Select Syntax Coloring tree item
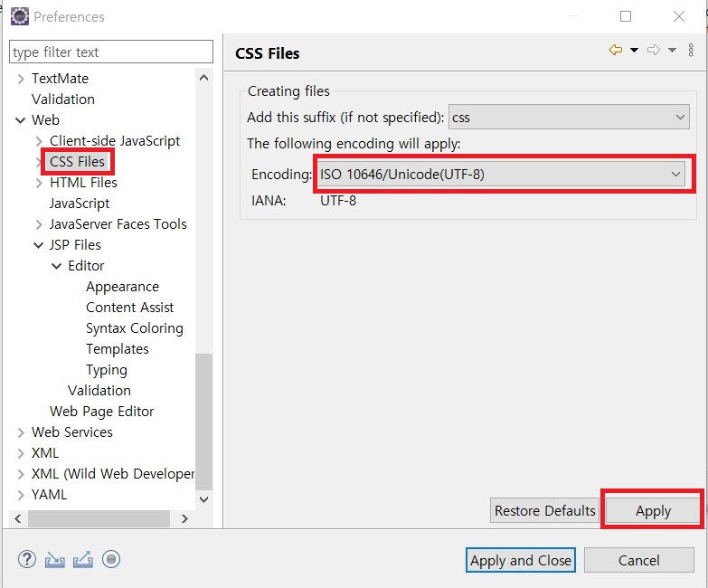 pos(135,328)
